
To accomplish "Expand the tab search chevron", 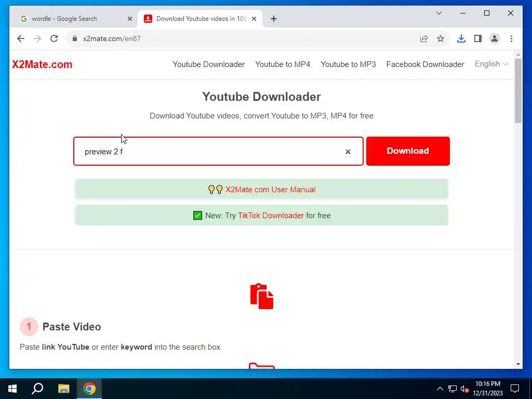I will click(439, 13).
